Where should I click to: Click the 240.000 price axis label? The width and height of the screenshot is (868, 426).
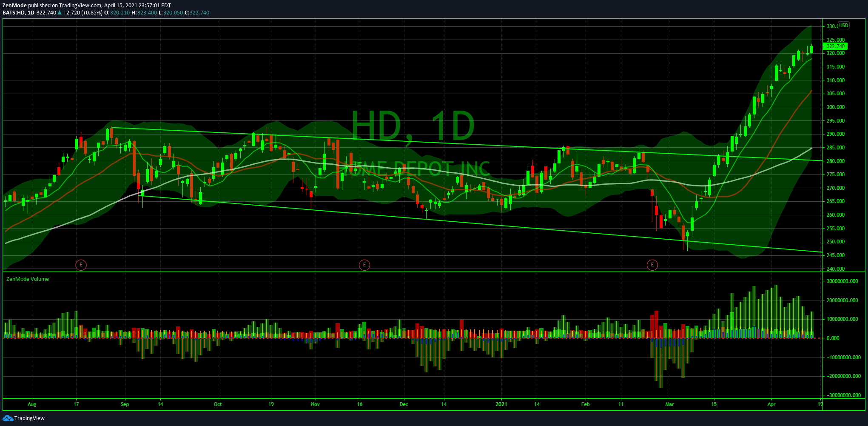point(836,269)
